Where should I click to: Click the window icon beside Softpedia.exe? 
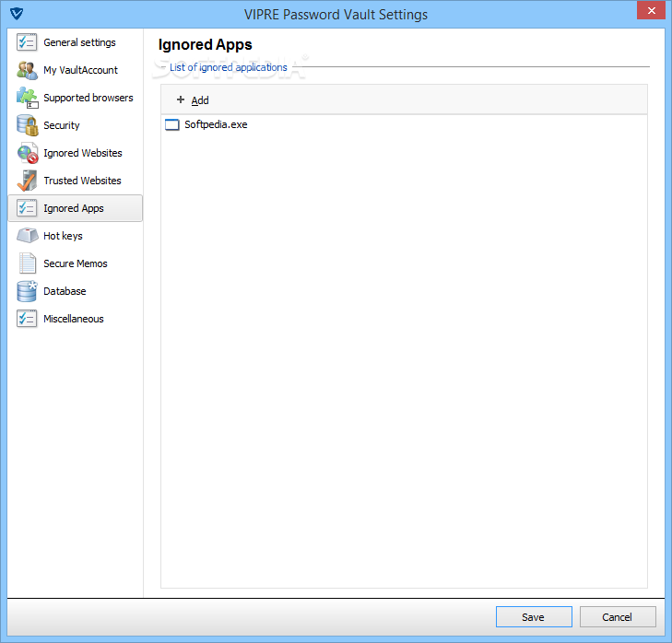(172, 124)
